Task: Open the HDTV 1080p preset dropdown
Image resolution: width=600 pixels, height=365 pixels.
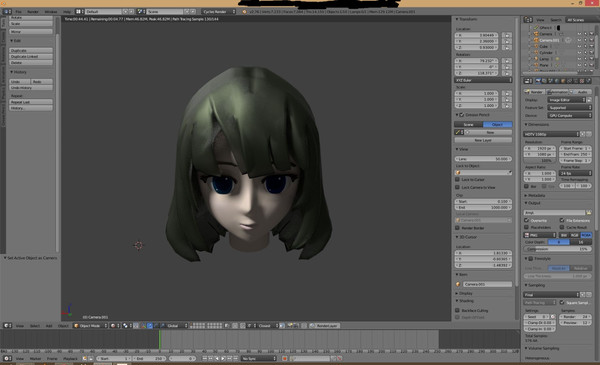Action: click(551, 134)
